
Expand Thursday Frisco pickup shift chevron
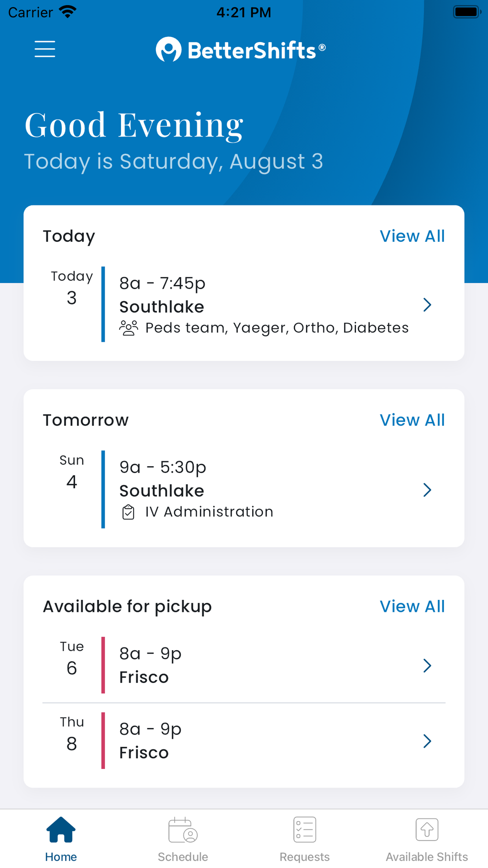(x=427, y=741)
